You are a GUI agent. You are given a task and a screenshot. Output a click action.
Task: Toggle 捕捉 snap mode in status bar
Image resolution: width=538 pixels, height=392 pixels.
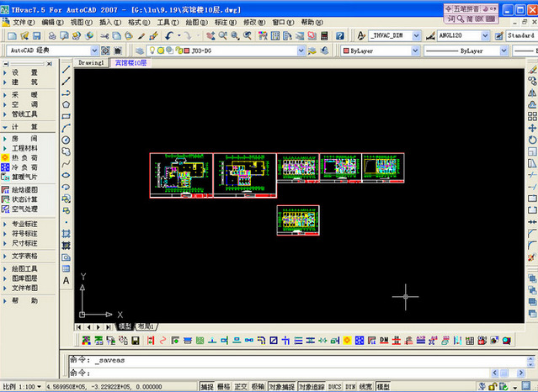tap(207, 386)
